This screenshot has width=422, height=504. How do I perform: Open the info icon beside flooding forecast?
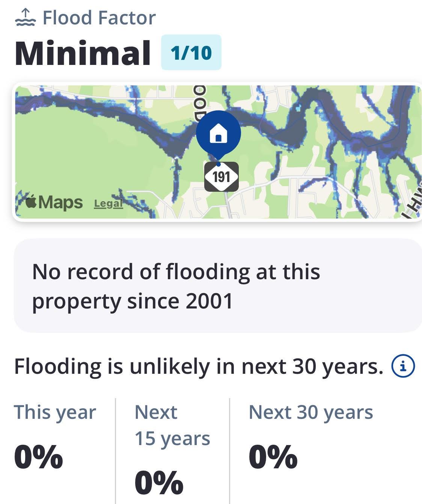pyautogui.click(x=403, y=366)
